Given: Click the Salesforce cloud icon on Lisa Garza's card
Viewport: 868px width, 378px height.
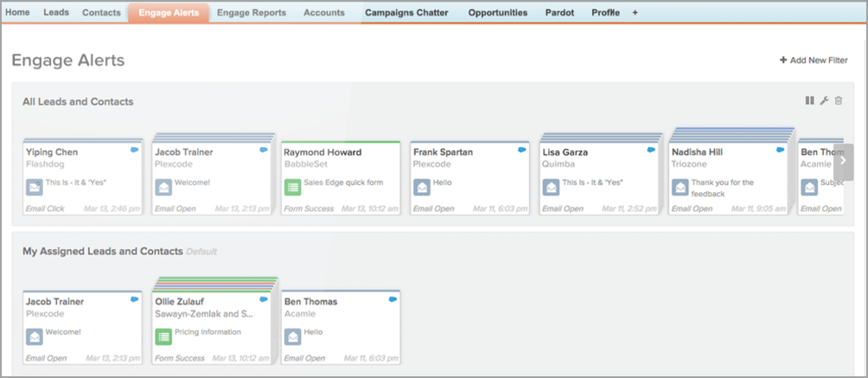Looking at the screenshot, I should pyautogui.click(x=651, y=150).
